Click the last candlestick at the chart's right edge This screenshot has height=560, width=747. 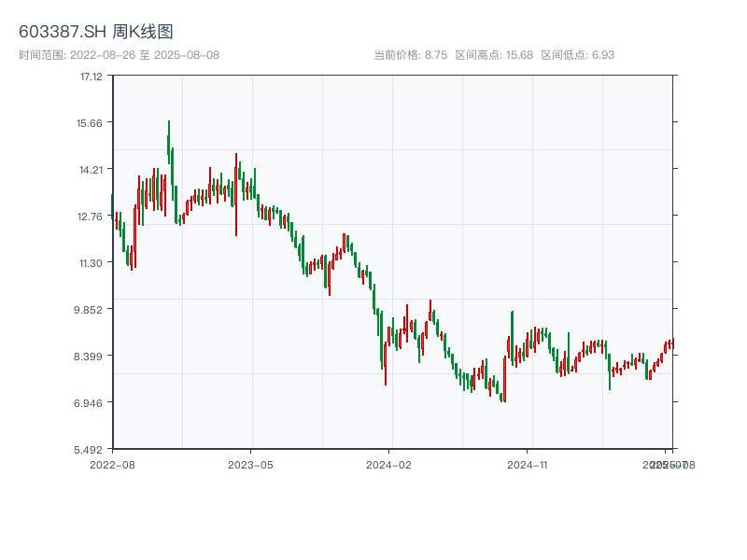point(672,343)
